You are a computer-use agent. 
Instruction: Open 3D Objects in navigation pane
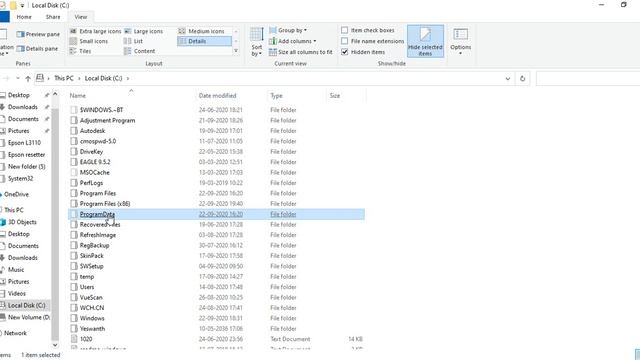tap(22, 222)
